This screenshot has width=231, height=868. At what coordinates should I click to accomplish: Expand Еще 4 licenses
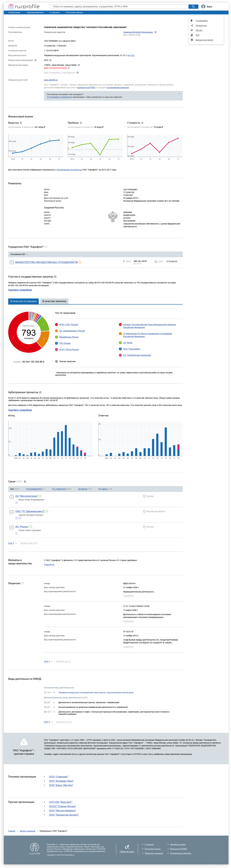[x=48, y=662]
